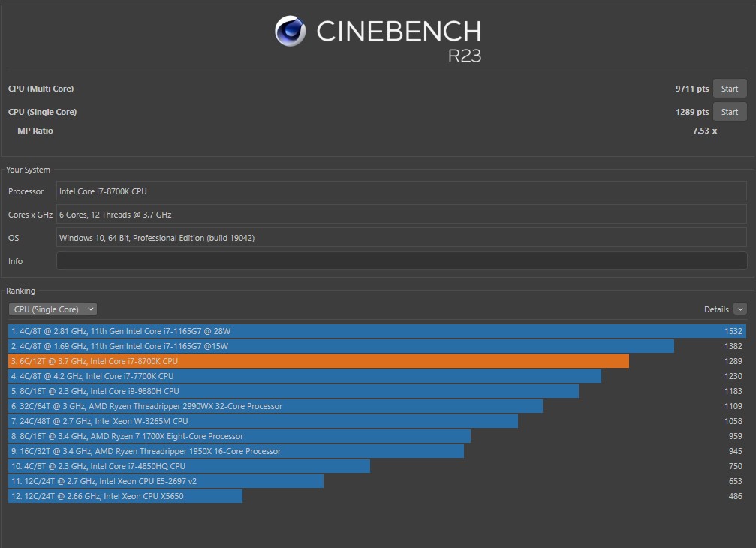
Task: Click the score 750 in ranking
Action: (x=735, y=466)
